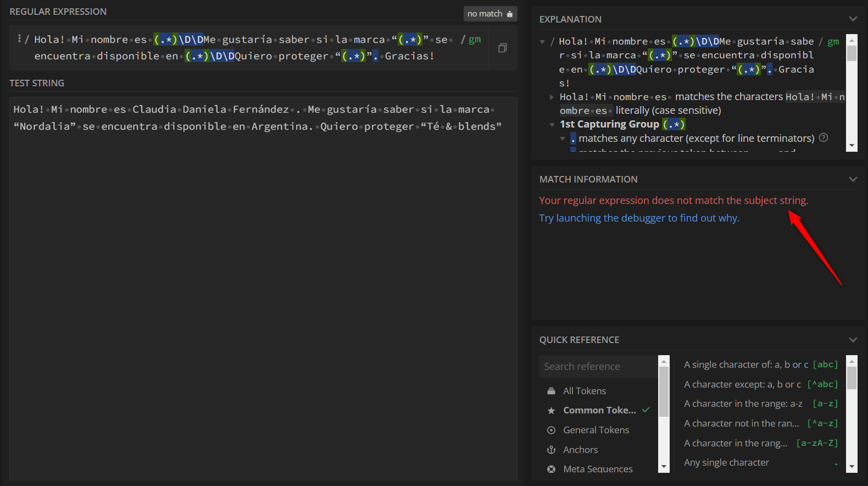Image resolution: width=868 pixels, height=486 pixels.
Task: Open reference 'A character in the range' [a-zA-Z]
Action: point(761,443)
